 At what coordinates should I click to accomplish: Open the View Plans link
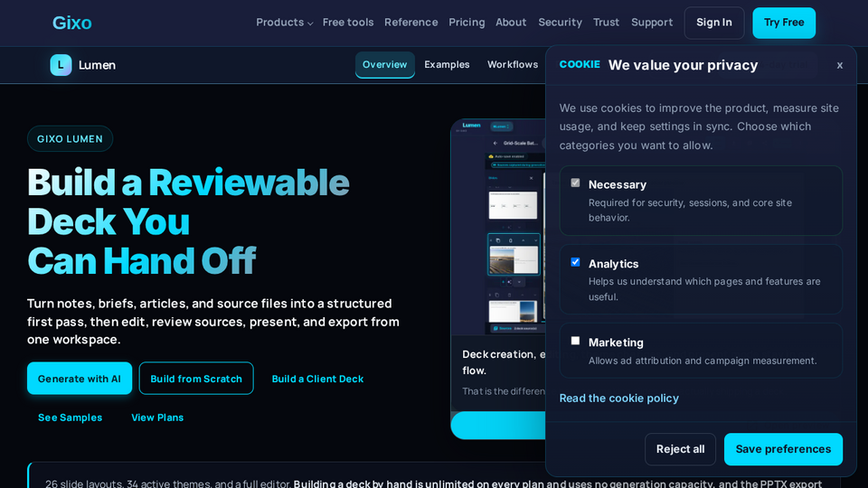tap(157, 418)
